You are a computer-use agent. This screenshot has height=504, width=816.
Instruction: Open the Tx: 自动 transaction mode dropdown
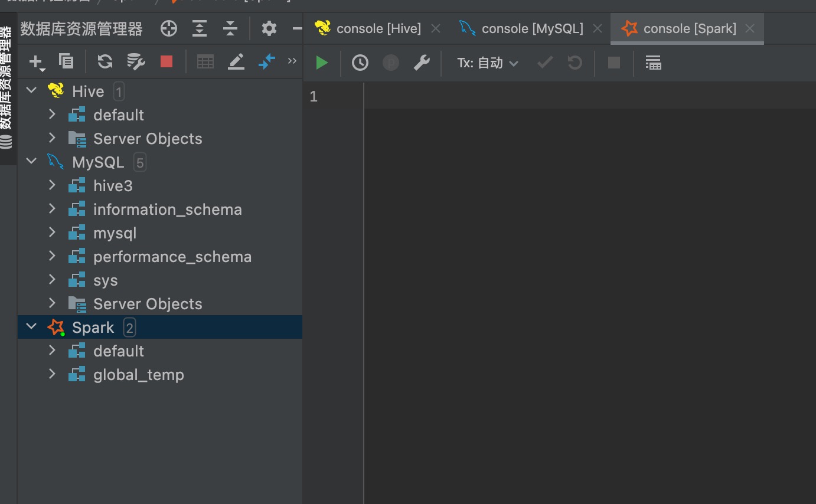(487, 62)
